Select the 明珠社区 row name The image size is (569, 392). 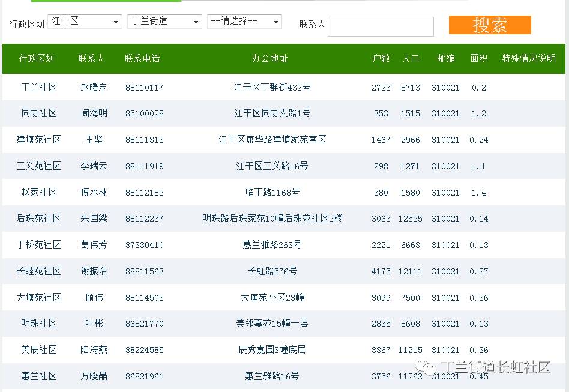point(39,324)
